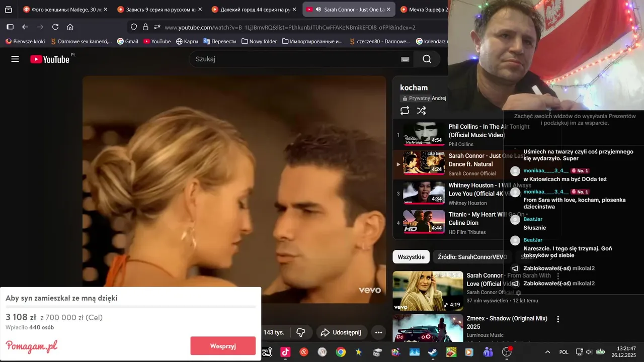
Task: Toggle the thumbs-down dislike button
Action: tap(301, 332)
